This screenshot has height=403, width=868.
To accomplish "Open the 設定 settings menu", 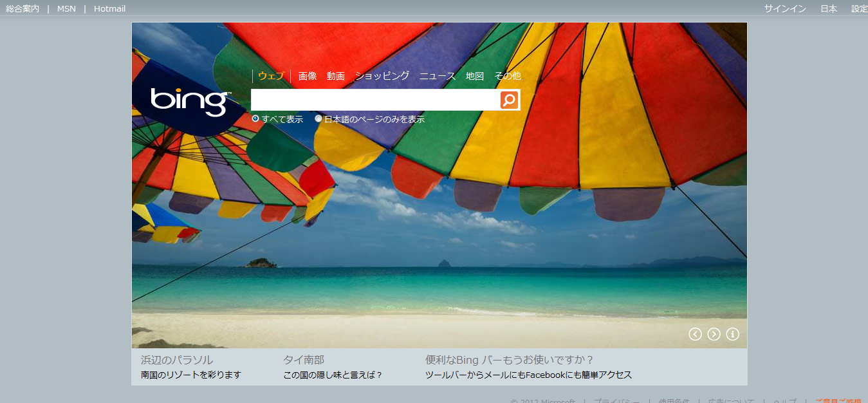I will pos(859,9).
